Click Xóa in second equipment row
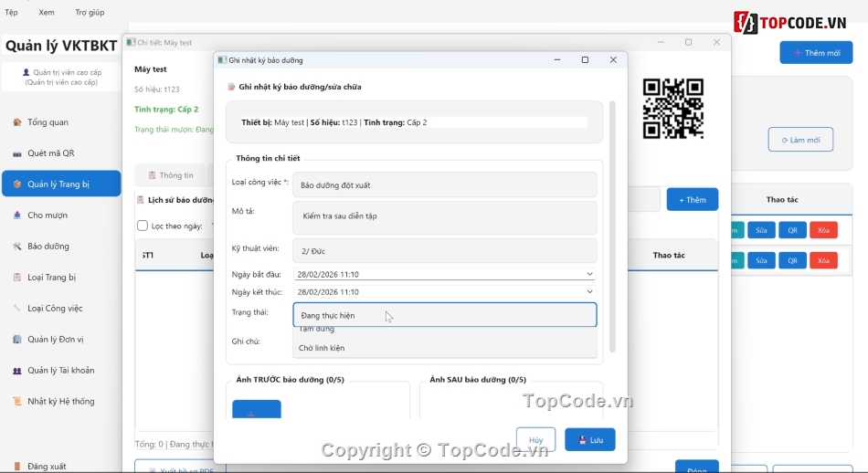 click(823, 260)
